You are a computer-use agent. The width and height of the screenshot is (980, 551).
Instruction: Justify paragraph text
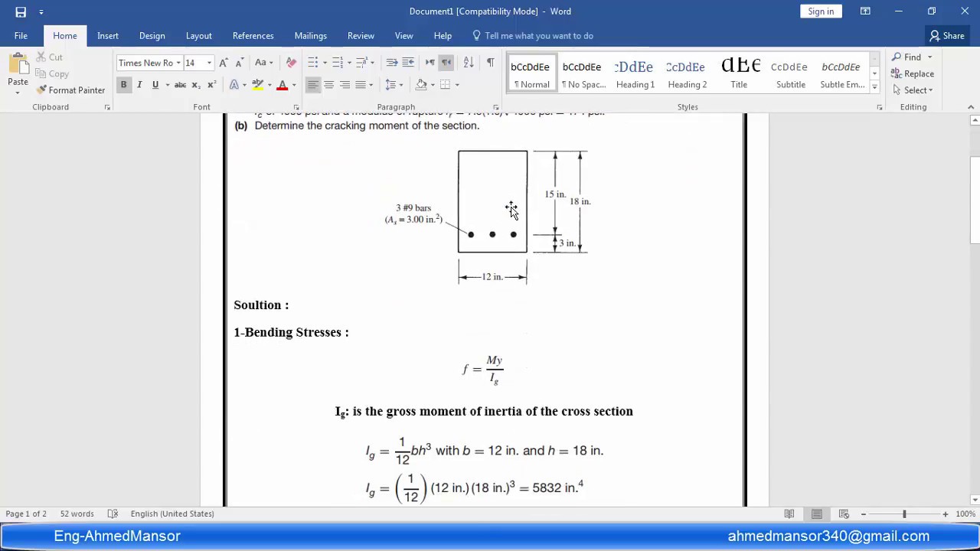coord(361,85)
